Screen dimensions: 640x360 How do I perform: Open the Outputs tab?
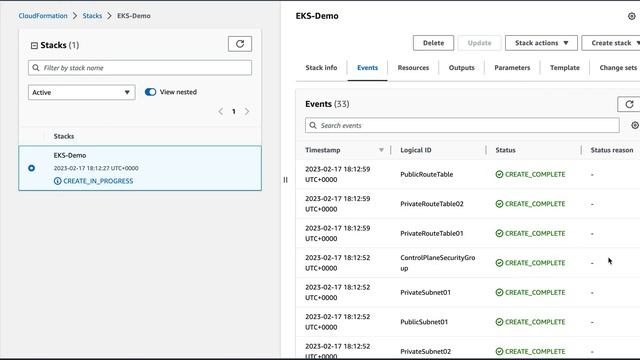462,68
